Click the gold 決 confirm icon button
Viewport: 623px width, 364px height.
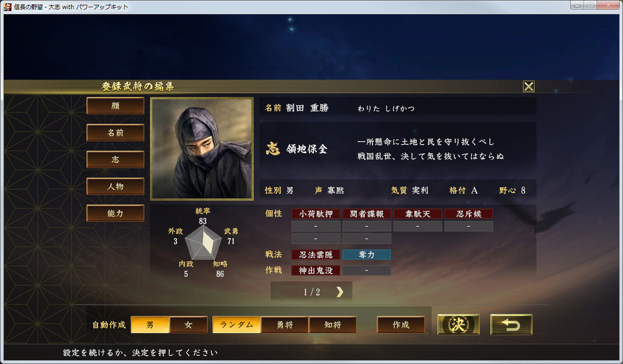pyautogui.click(x=458, y=325)
